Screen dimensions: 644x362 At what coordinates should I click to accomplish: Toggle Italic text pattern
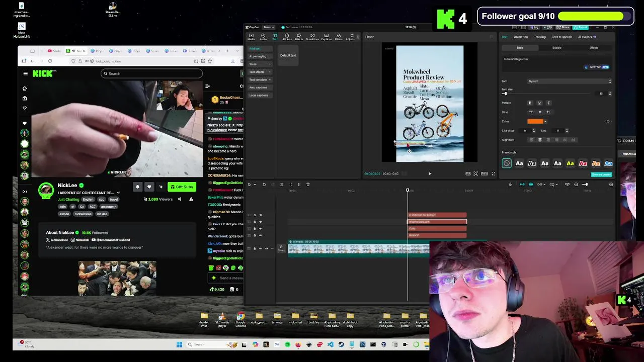click(548, 103)
